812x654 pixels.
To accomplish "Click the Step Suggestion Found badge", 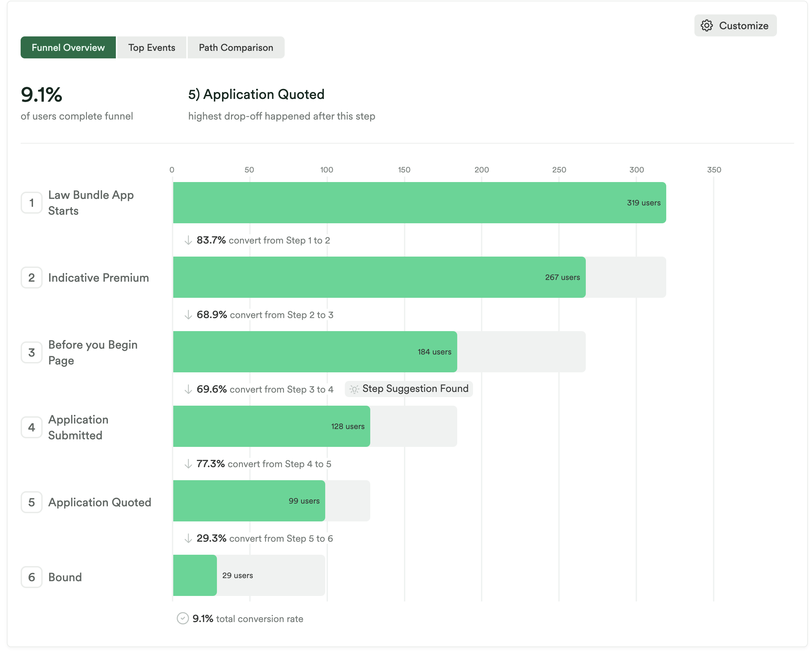I will click(409, 389).
